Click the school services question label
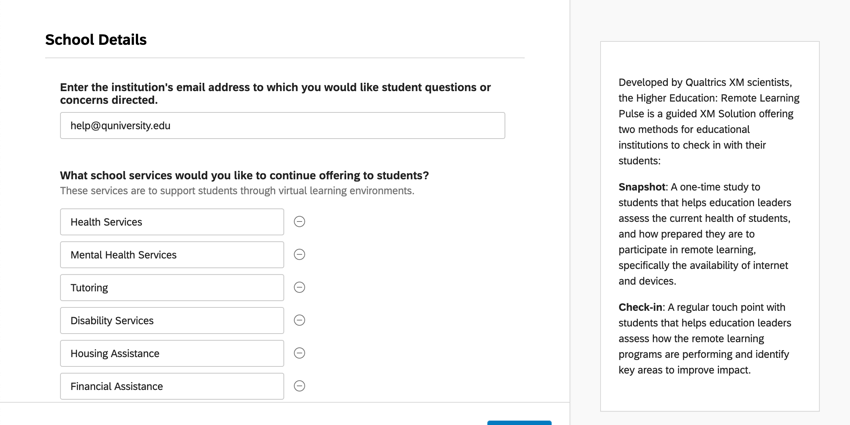The width and height of the screenshot is (850, 425). pos(244,175)
